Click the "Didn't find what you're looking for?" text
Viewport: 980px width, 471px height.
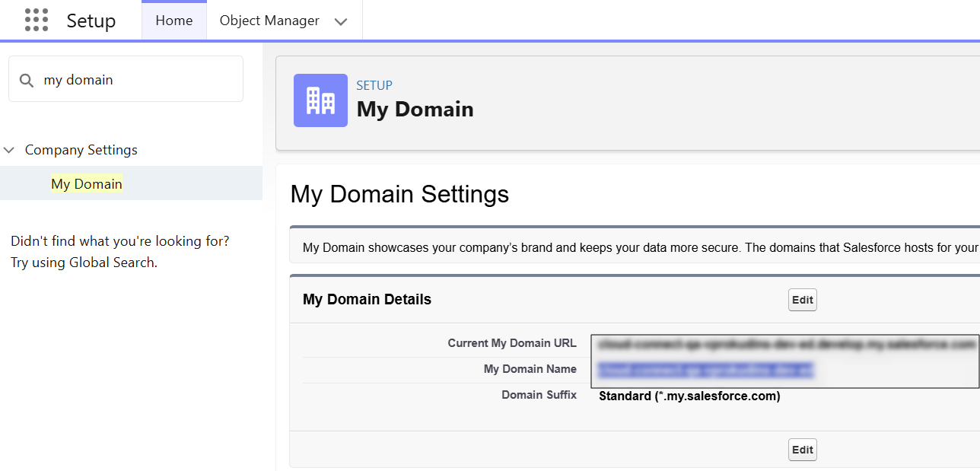[x=119, y=241]
